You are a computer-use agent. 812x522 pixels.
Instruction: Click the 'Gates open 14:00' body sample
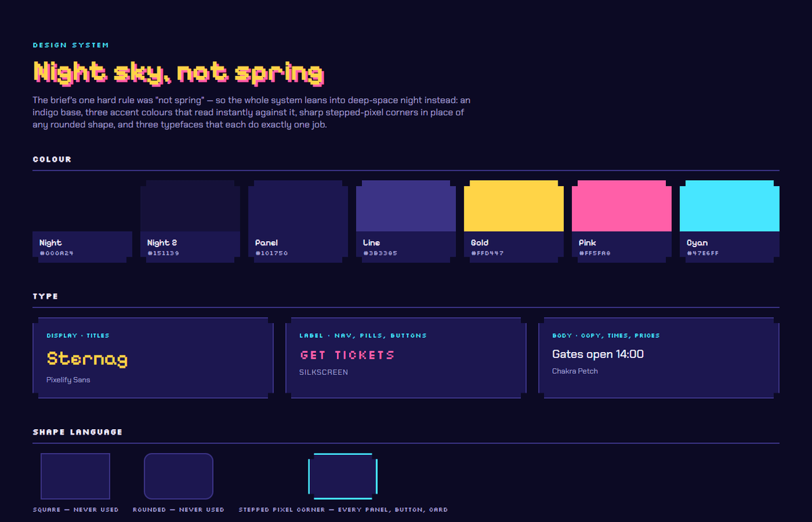(x=598, y=354)
